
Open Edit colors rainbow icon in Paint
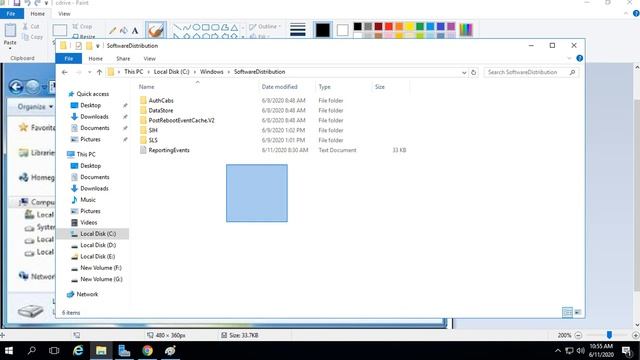[x=465, y=30]
